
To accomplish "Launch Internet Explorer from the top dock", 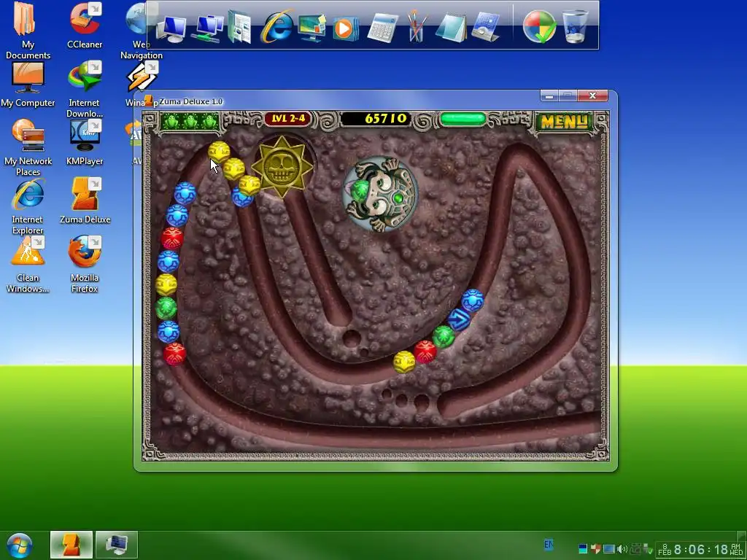I will (276, 27).
